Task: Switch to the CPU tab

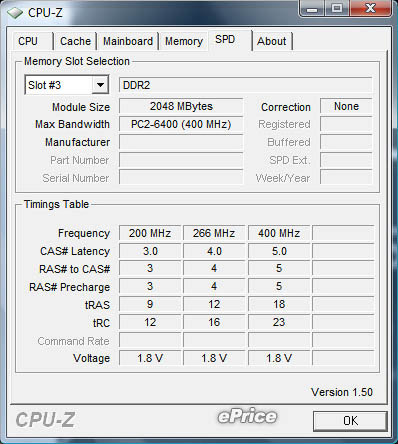Action: (x=33, y=41)
